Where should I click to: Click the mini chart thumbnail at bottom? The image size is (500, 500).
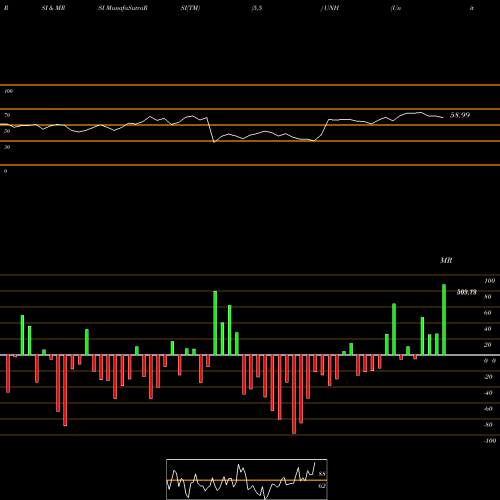247,479
